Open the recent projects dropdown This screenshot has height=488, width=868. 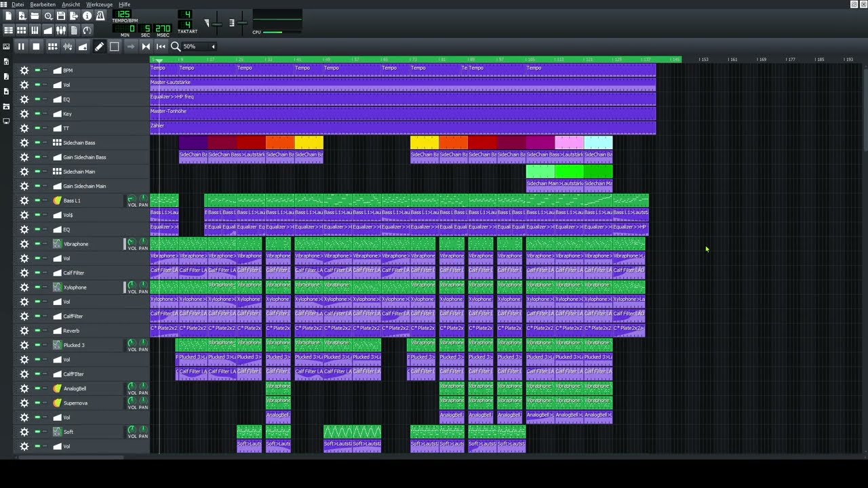(x=48, y=16)
